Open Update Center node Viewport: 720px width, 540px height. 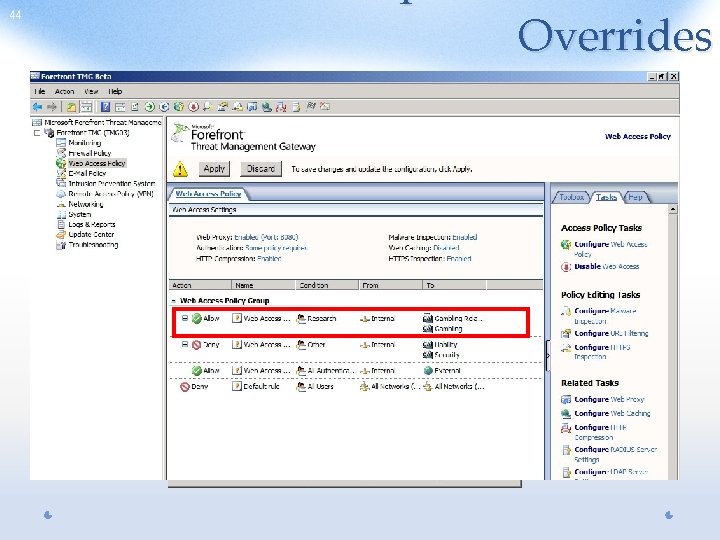(x=91, y=234)
